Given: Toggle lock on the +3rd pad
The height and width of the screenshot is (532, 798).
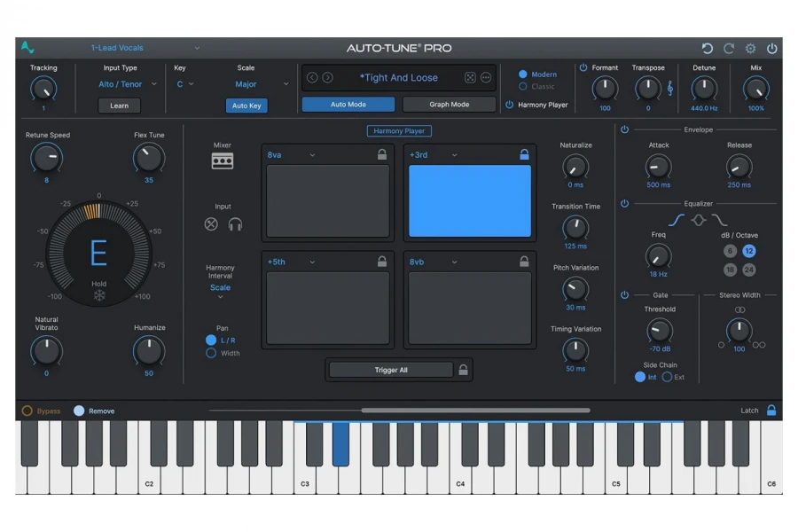Looking at the screenshot, I should click(x=524, y=154).
